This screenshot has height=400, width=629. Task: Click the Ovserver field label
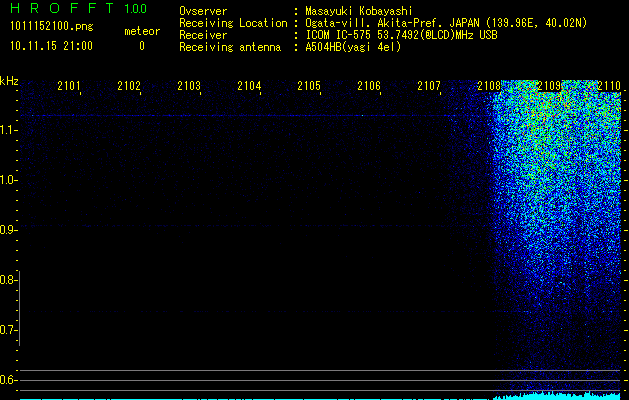click(203, 11)
